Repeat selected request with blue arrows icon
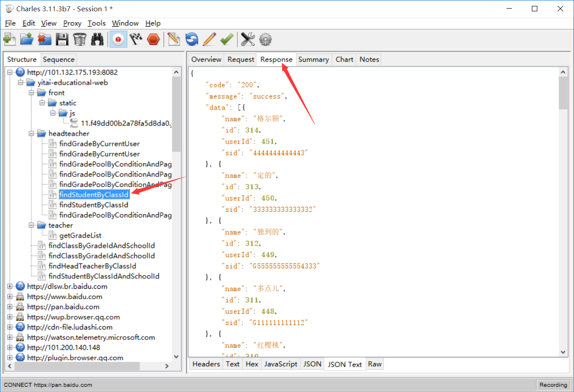574x392 pixels. (x=192, y=39)
